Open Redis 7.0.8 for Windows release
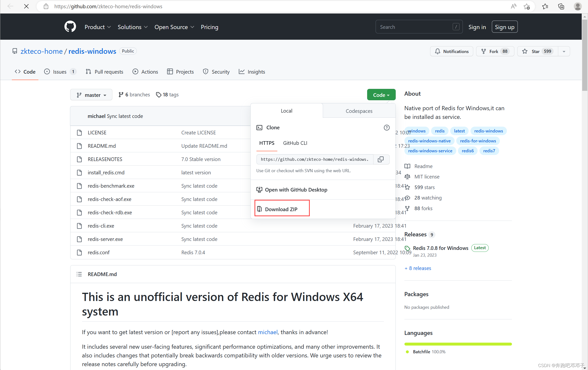 coord(441,248)
